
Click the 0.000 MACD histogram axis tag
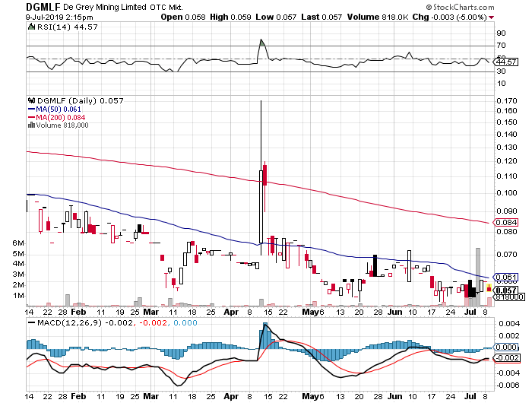(x=507, y=347)
